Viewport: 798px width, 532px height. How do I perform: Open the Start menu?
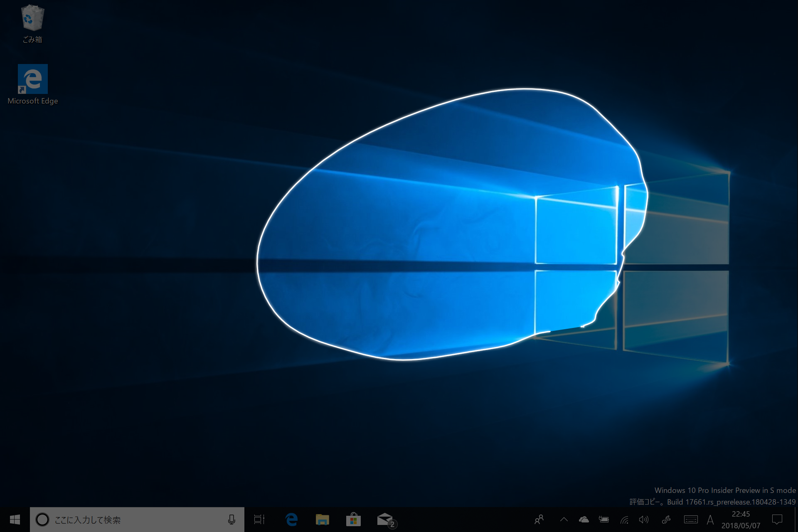click(15, 520)
